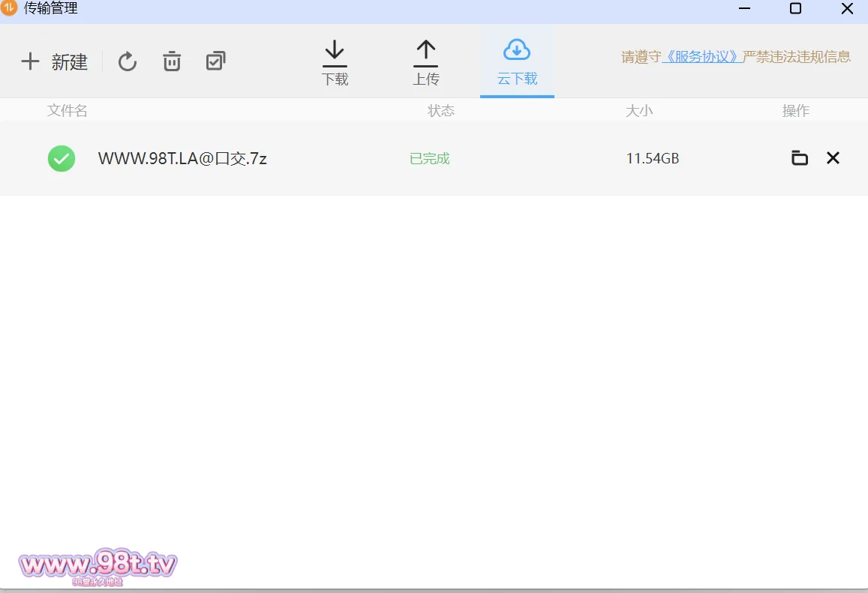Click the 状态 column header
This screenshot has width=868, height=593.
tap(441, 111)
